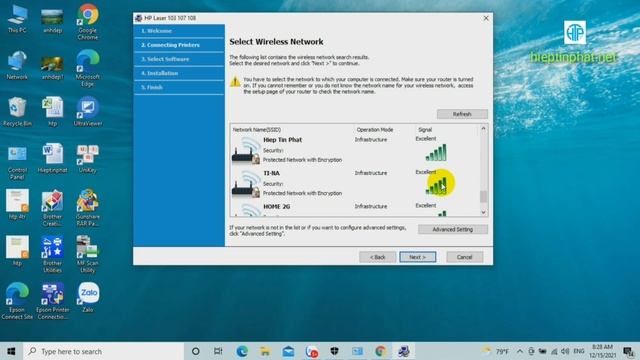This screenshot has width=640, height=360.
Task: Click HP installer icon on taskbar
Action: 404,351
